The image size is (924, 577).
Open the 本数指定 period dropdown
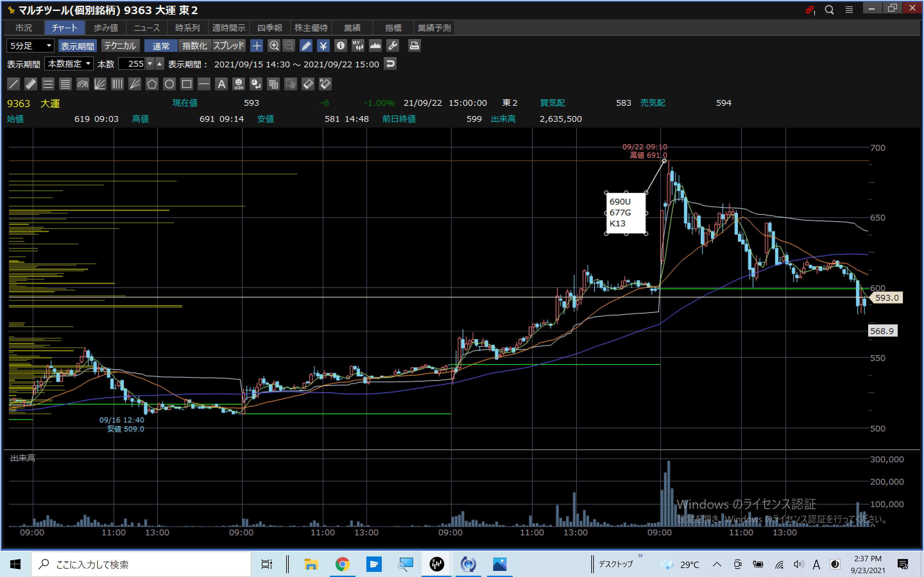pos(69,64)
